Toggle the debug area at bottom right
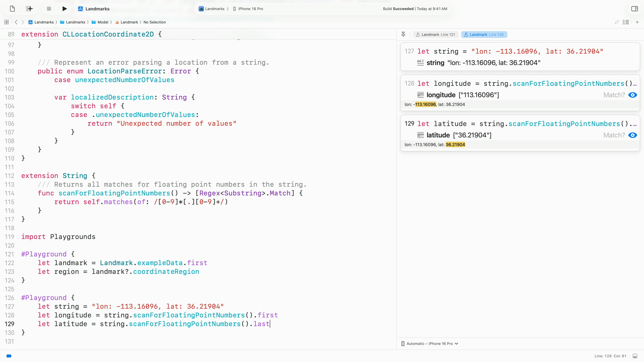 [635, 356]
